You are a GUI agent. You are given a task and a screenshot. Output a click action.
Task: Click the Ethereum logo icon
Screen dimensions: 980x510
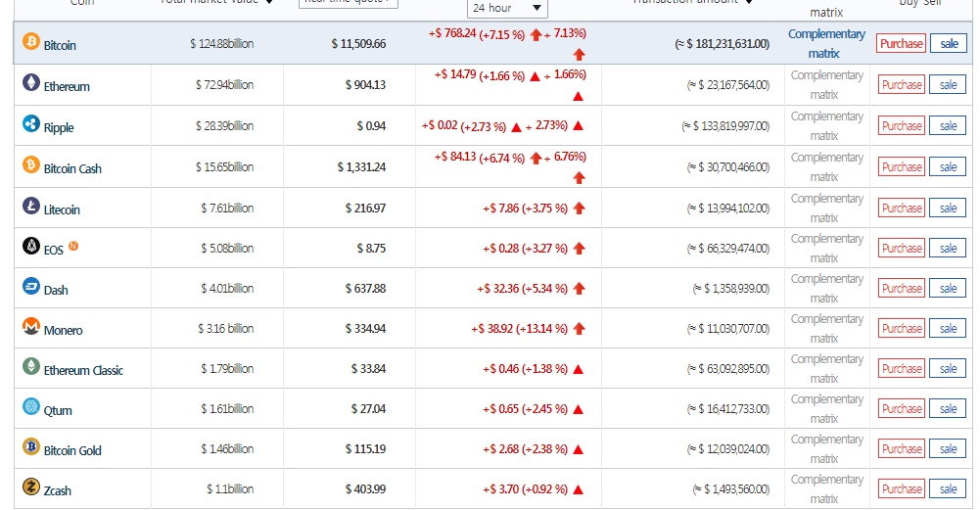tap(31, 84)
